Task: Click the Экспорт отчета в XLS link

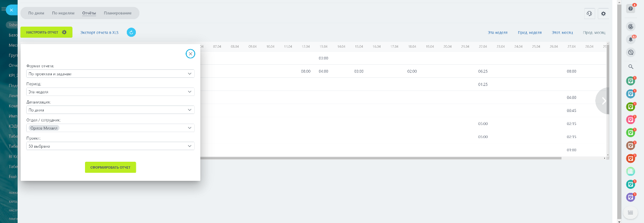Action: pos(100,32)
